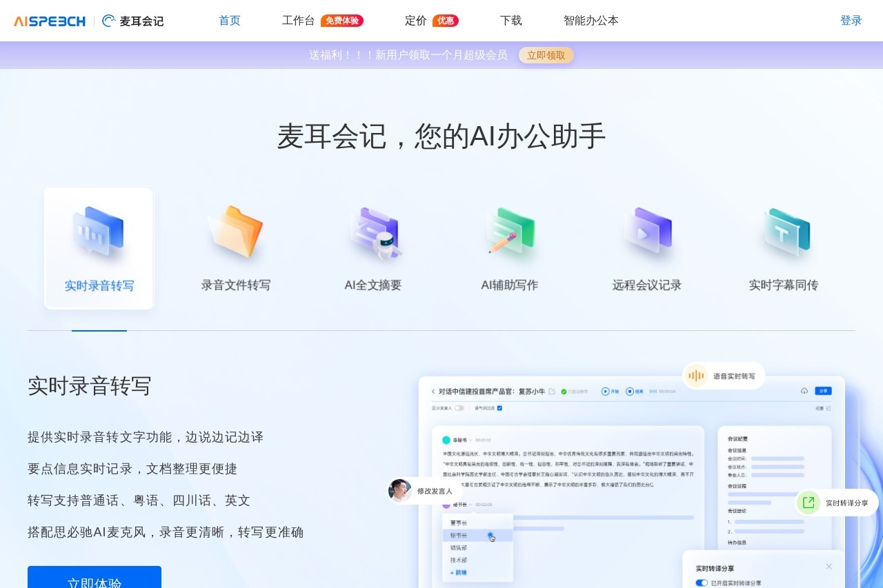Screen dimensions: 883x588
Task: Open the 下载 navigation tab
Action: coord(510,21)
